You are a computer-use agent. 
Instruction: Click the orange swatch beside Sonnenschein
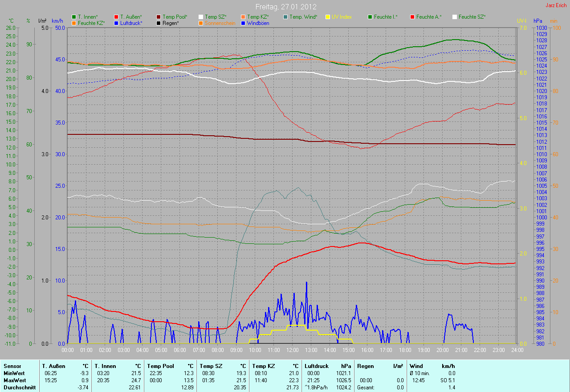(x=201, y=23)
